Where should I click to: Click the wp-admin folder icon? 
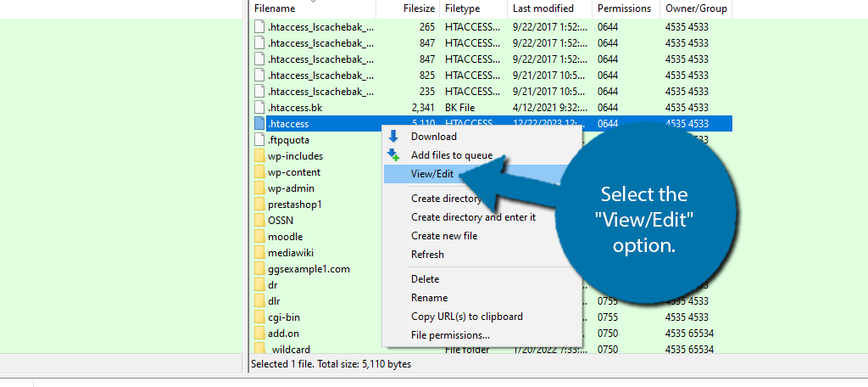[x=259, y=188]
